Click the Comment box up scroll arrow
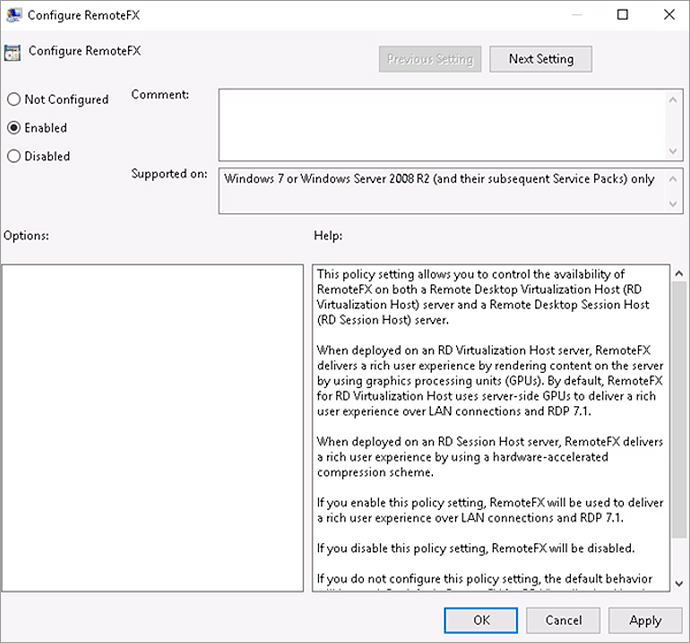This screenshot has width=690, height=643. 673,100
